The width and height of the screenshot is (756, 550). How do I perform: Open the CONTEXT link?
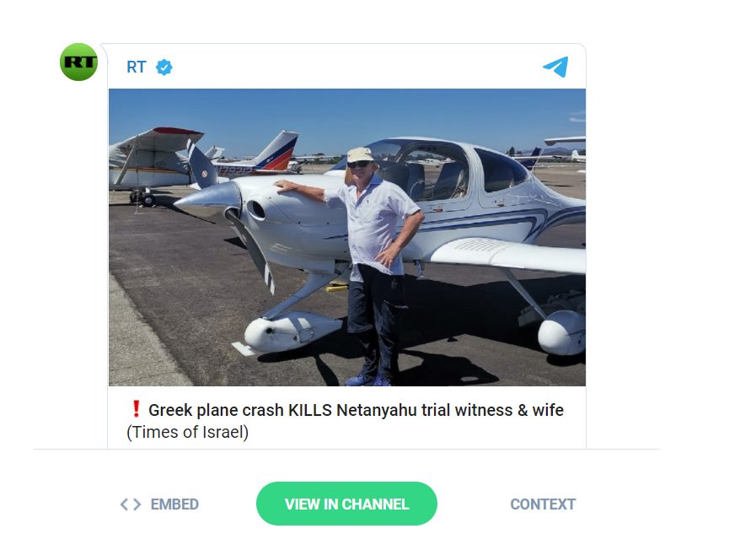543,504
